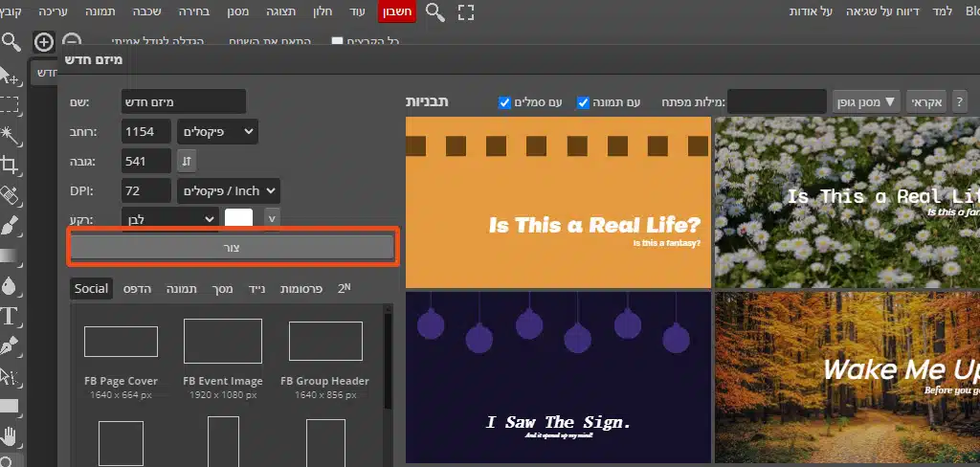Click the white background color swatch
Screen dimensions: 980x467
(x=238, y=218)
